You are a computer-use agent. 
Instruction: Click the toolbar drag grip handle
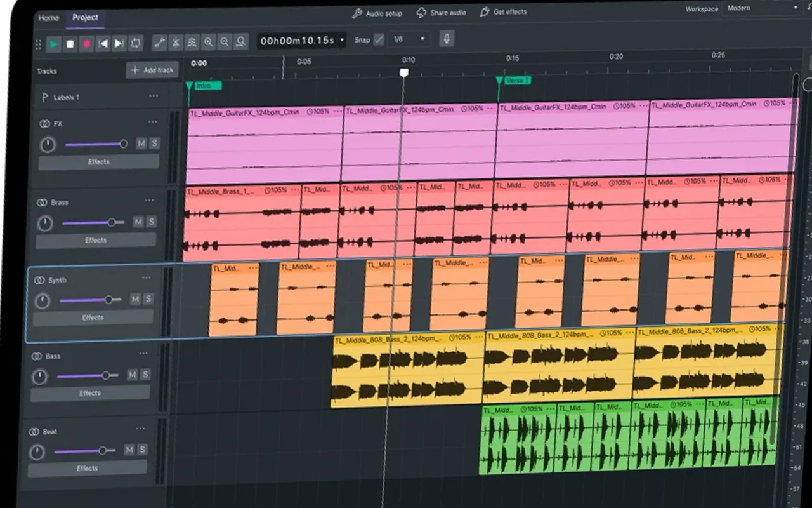38,45
